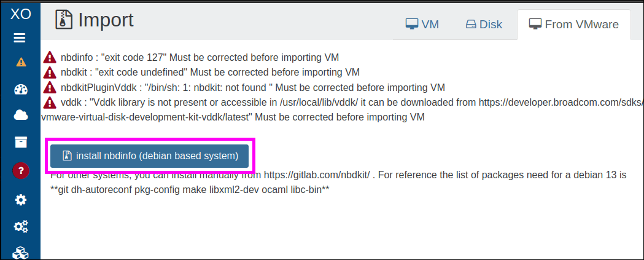644x260 pixels.
Task: Click the gitlab.com/nbdkit URL text
Action: (x=317, y=175)
